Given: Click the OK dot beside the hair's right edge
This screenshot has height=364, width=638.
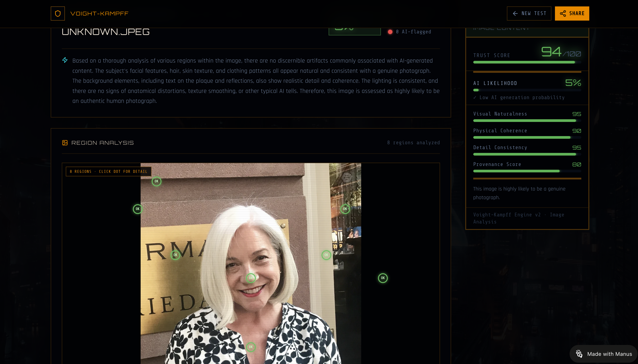Looking at the screenshot, I should point(326,255).
